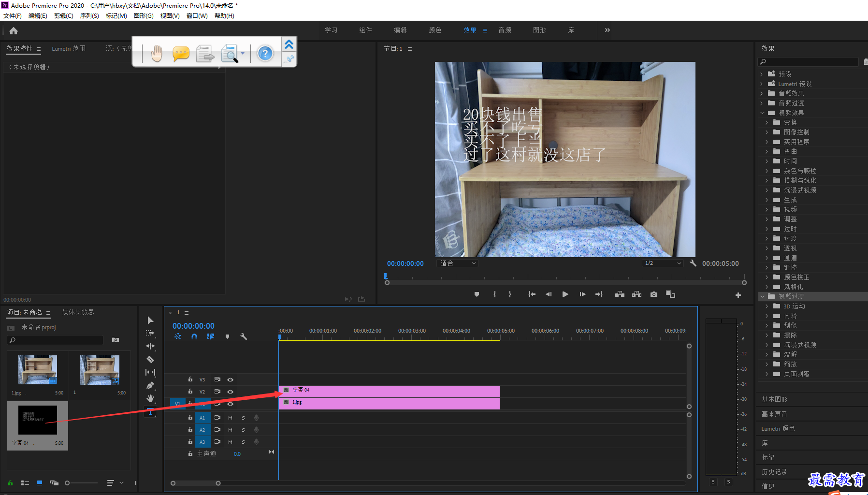Open timeline display settings wrench

coord(244,336)
